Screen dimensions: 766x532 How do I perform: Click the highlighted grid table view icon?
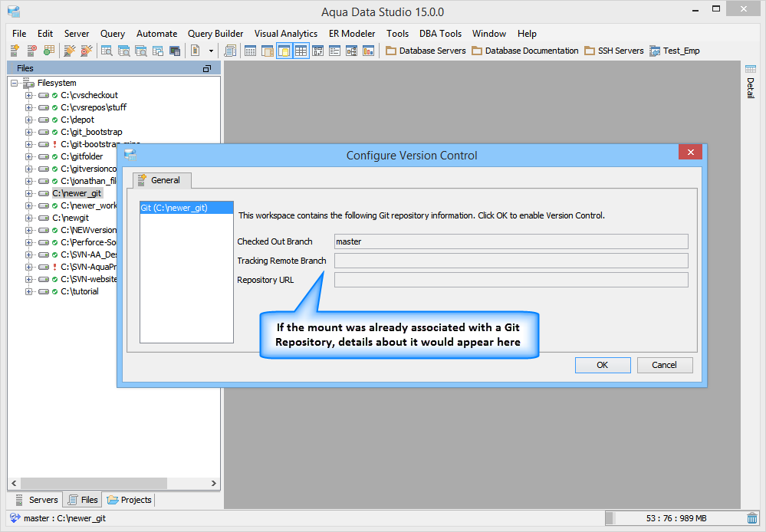point(301,51)
